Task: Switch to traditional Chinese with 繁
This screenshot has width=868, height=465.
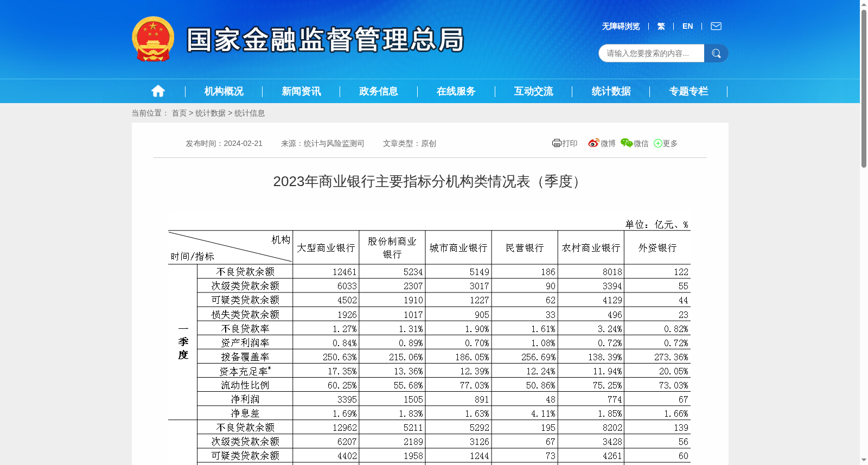Action: pos(661,26)
